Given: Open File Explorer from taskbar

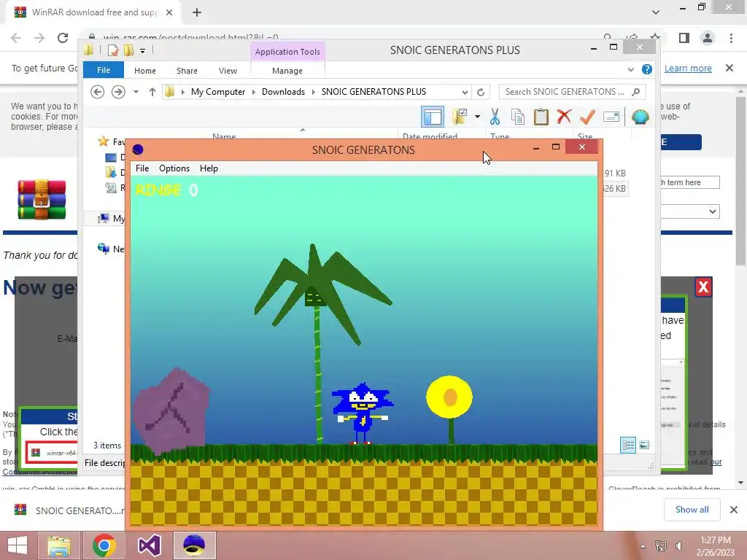Looking at the screenshot, I should point(59,545).
